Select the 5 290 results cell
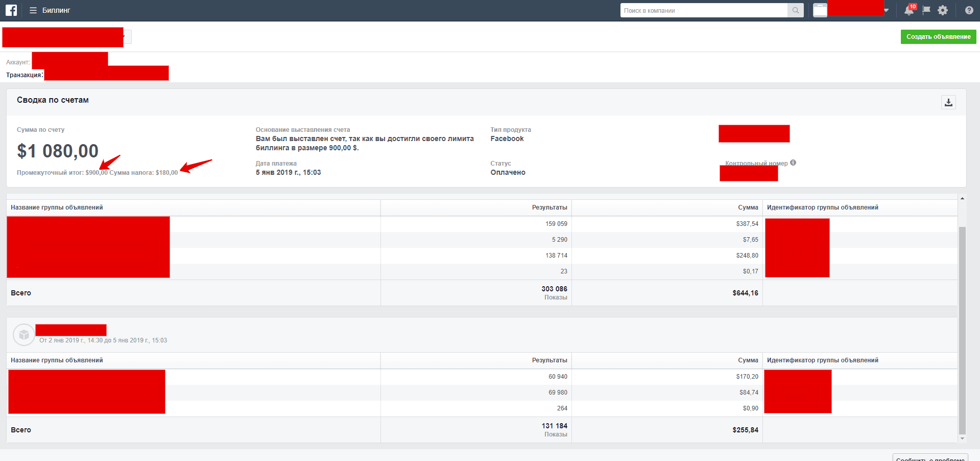This screenshot has width=980, height=461. pyautogui.click(x=559, y=240)
